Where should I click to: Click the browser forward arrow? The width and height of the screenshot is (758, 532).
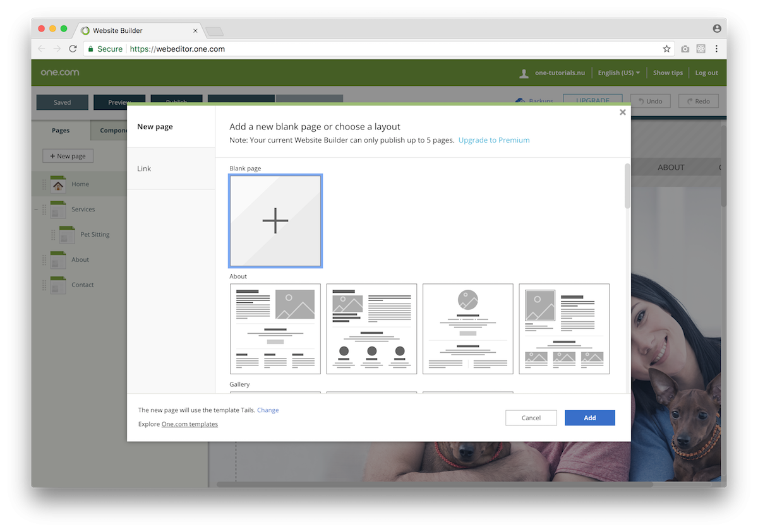coord(57,49)
